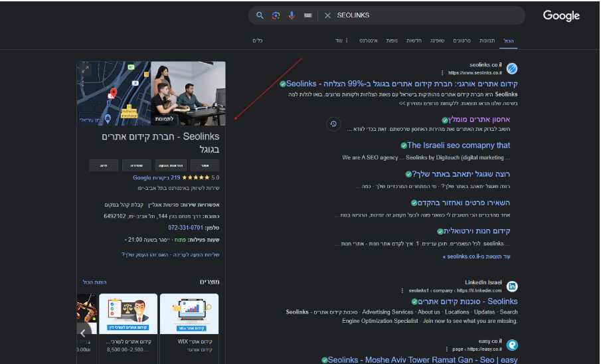Screen dimensions: 601x364
Task: Click the LinkedIn favicon icon
Action: [x=512, y=286]
